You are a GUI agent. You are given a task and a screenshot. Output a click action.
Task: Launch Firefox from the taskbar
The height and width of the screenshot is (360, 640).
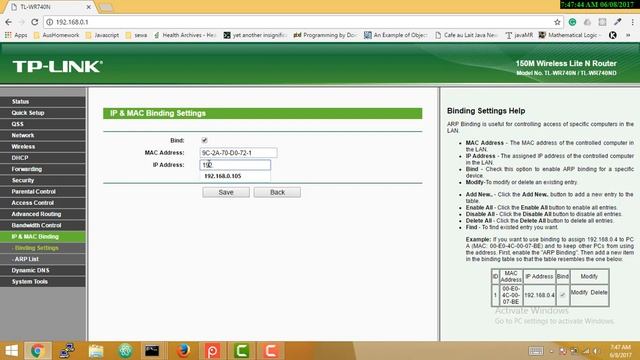click(183, 351)
